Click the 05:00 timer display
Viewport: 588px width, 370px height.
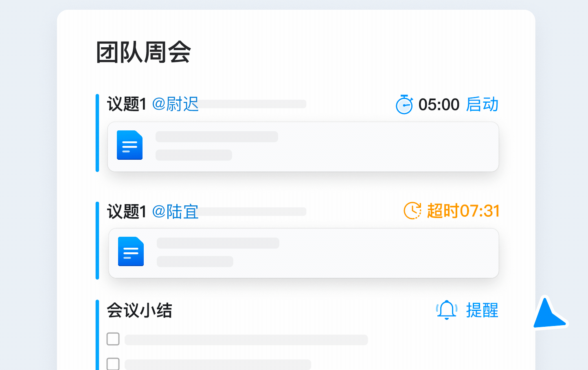click(x=439, y=105)
